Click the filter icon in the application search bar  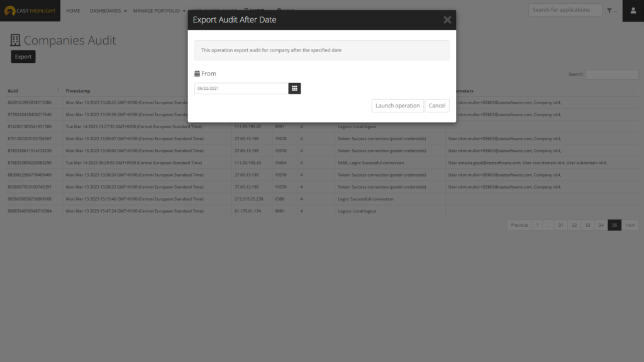(x=609, y=9)
